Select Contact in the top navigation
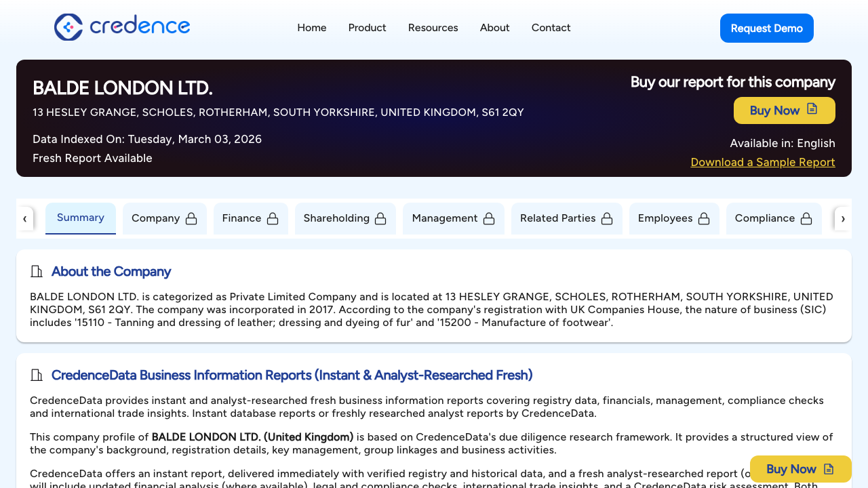This screenshot has width=868, height=488. pyautogui.click(x=551, y=28)
